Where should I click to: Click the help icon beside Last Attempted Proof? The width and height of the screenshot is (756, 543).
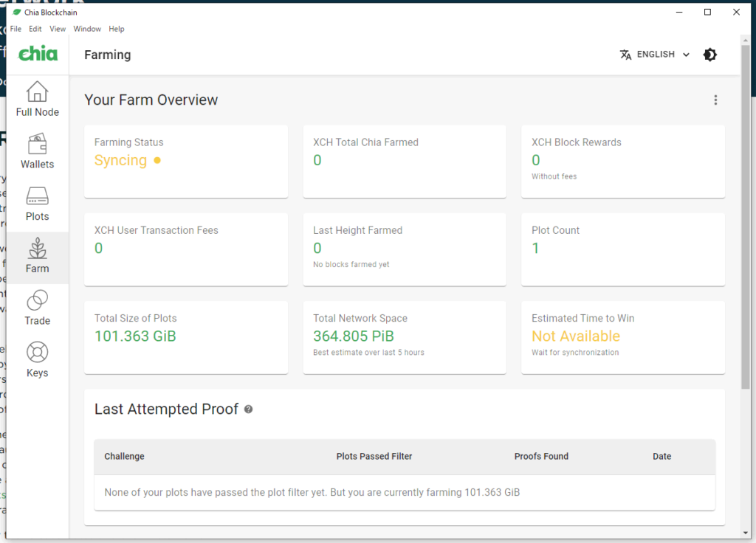(x=249, y=409)
